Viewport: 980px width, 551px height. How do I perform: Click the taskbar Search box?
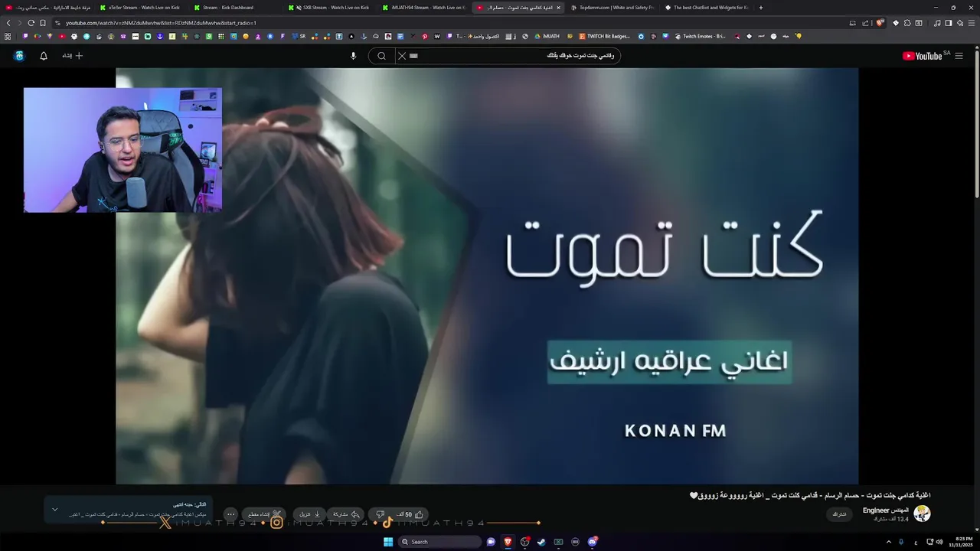tap(439, 542)
